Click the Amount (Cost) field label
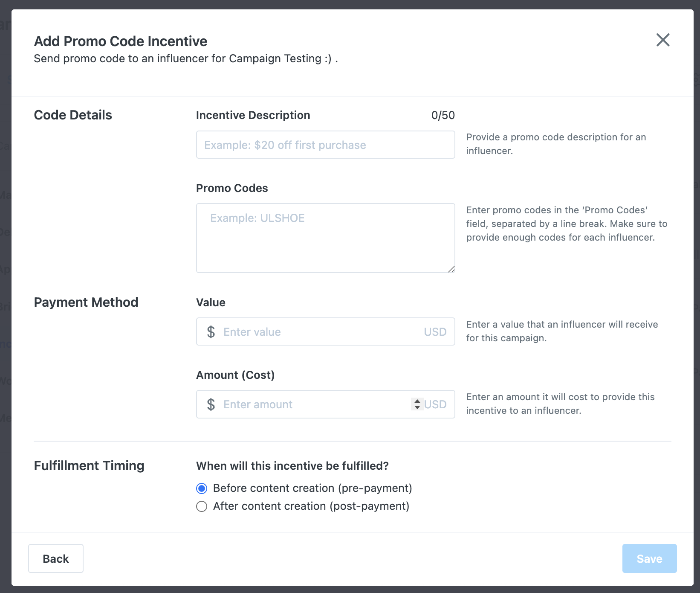The height and width of the screenshot is (593, 700). pyautogui.click(x=235, y=375)
